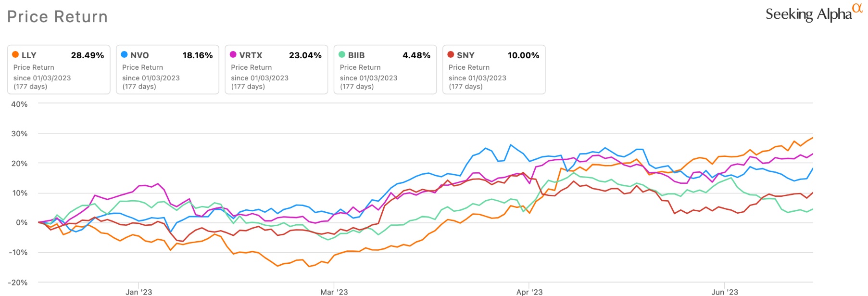Screen dimensions: 868x296
Task: Click the Apr '23 axis marker
Action: coord(529,292)
